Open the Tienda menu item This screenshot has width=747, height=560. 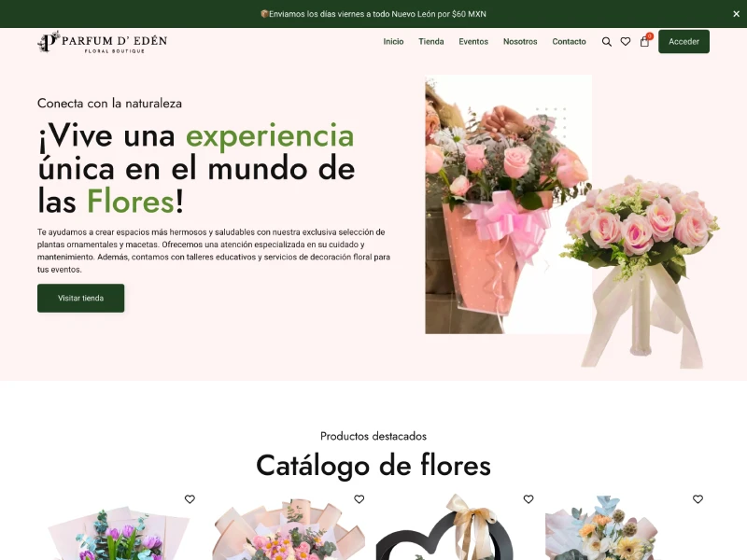coord(431,42)
